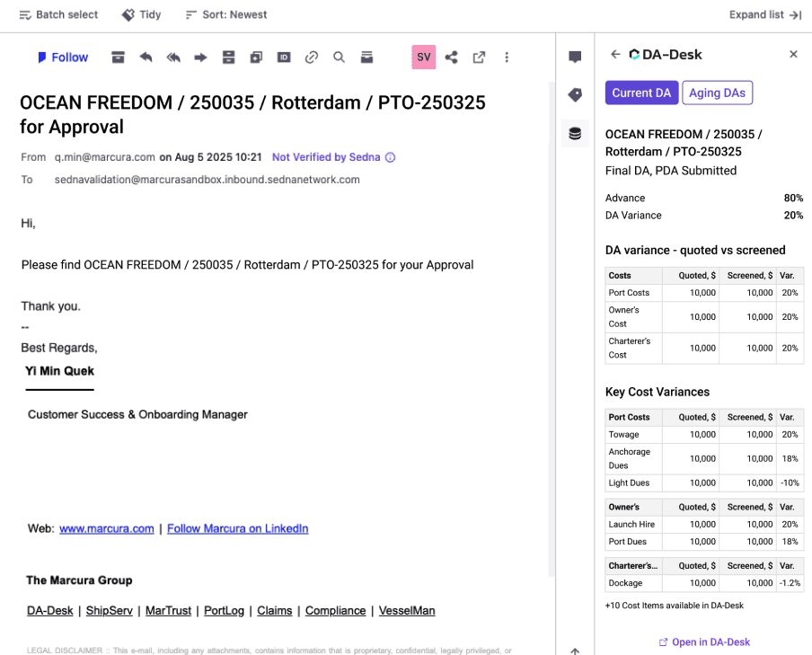
Task: Click '+10 Cost Items available in DA-Desk' text
Action: 675,606
